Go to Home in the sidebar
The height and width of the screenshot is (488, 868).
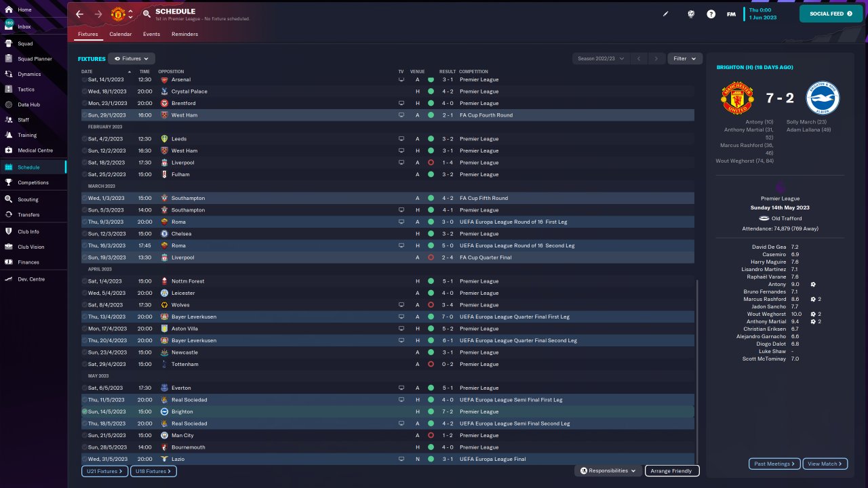tap(33, 9)
